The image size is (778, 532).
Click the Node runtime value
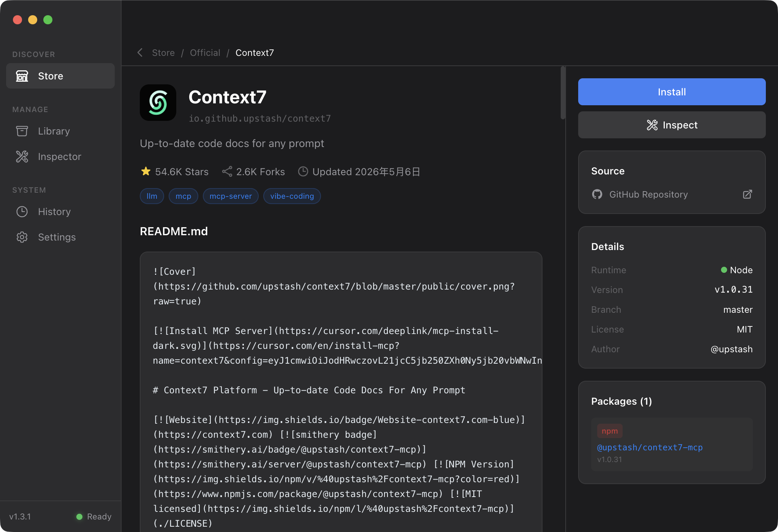pyautogui.click(x=741, y=270)
